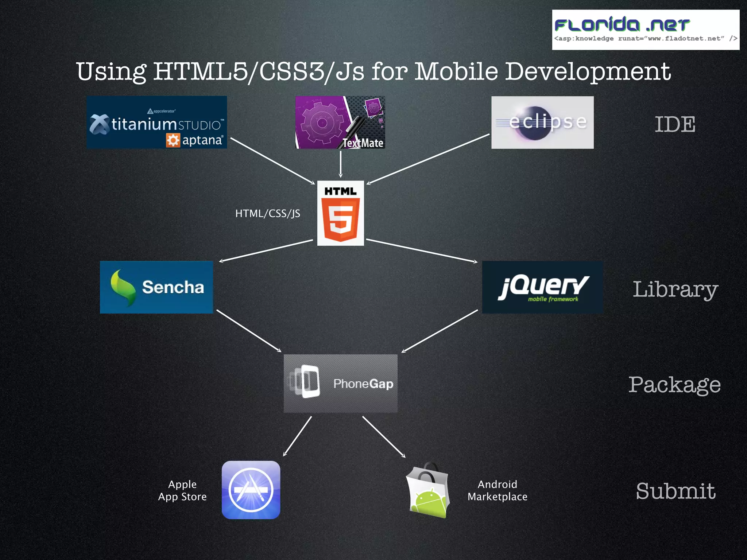The image size is (747, 560).
Task: Click the PhoneGap logo box
Action: [341, 384]
